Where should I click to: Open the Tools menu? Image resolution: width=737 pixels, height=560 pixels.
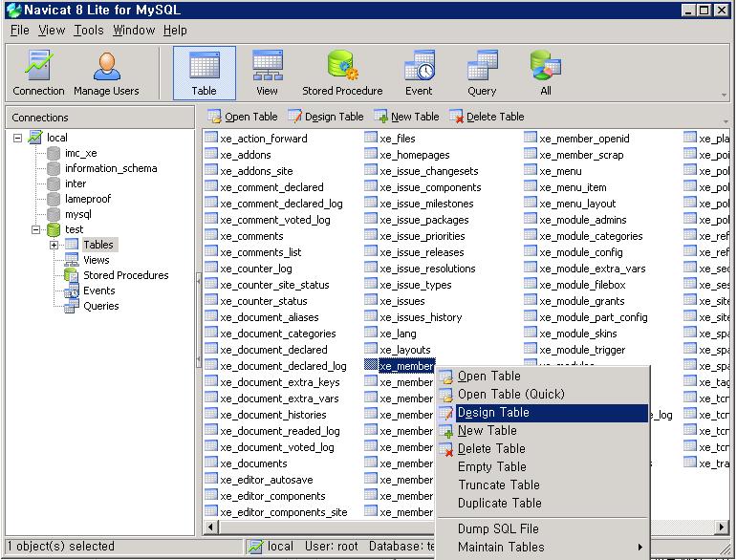click(x=88, y=30)
